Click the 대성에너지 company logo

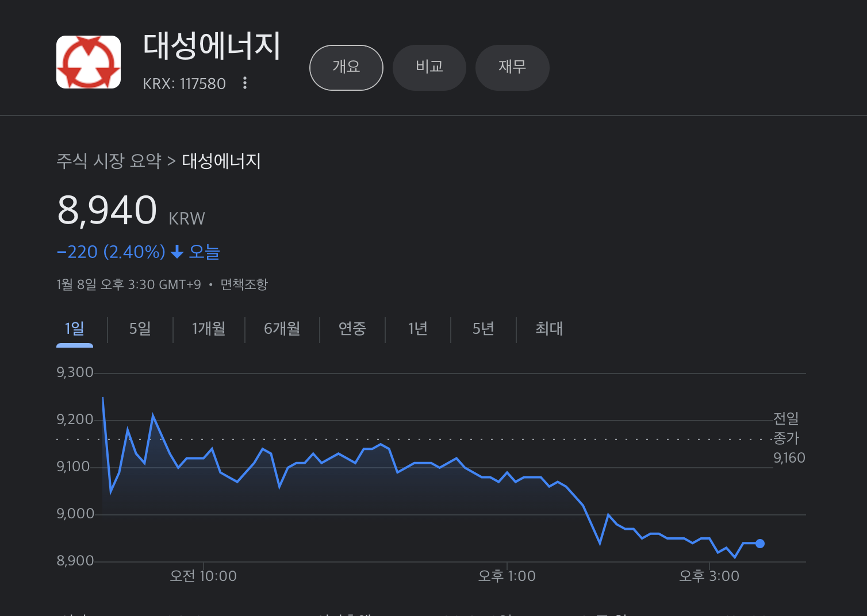coord(89,62)
